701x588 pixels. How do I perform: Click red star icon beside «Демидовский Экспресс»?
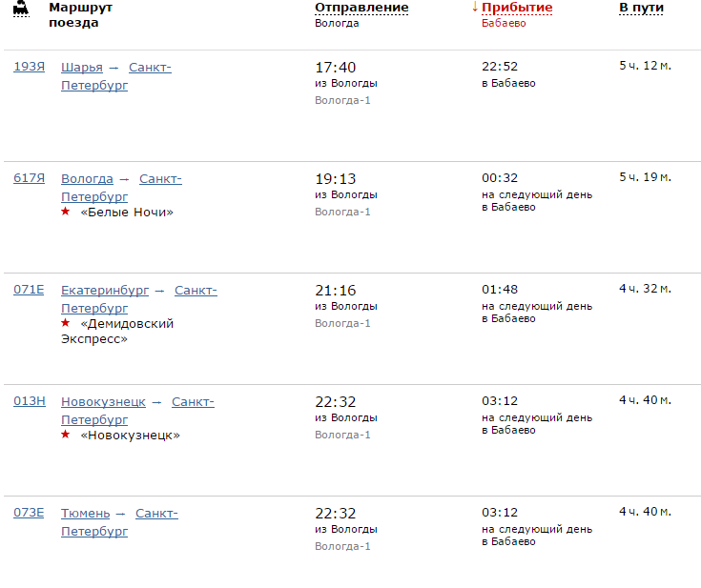(65, 323)
